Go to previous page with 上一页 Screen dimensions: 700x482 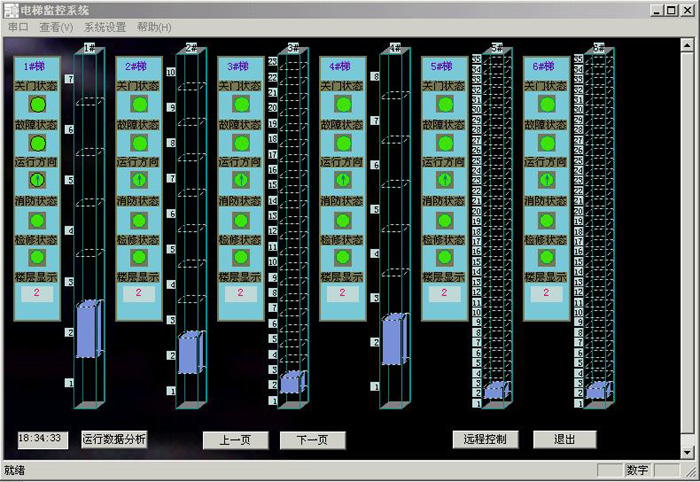(x=235, y=440)
